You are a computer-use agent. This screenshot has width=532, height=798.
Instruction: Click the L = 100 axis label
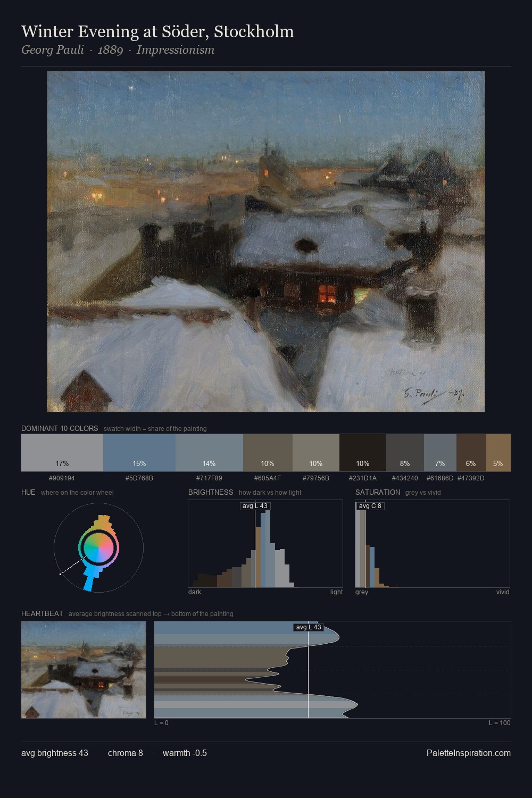(500, 723)
